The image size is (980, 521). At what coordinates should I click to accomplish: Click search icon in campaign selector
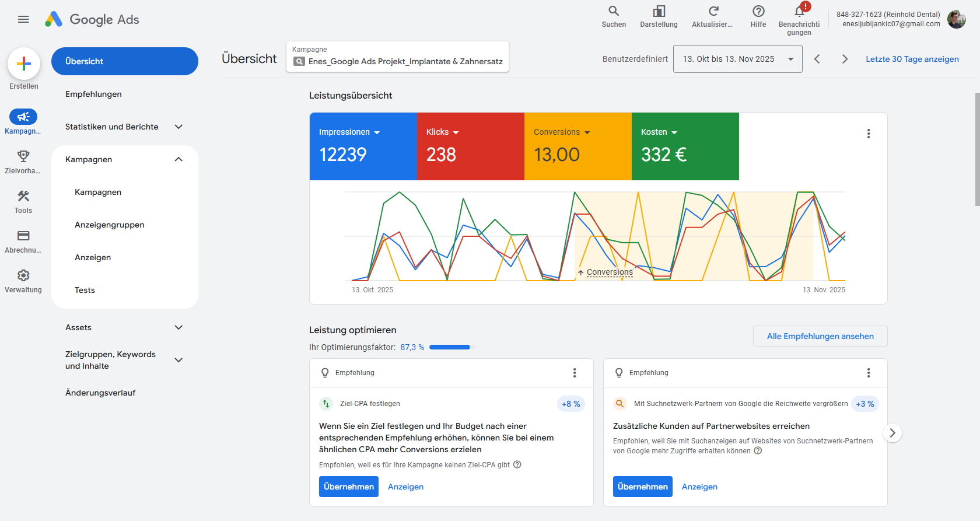coord(299,61)
